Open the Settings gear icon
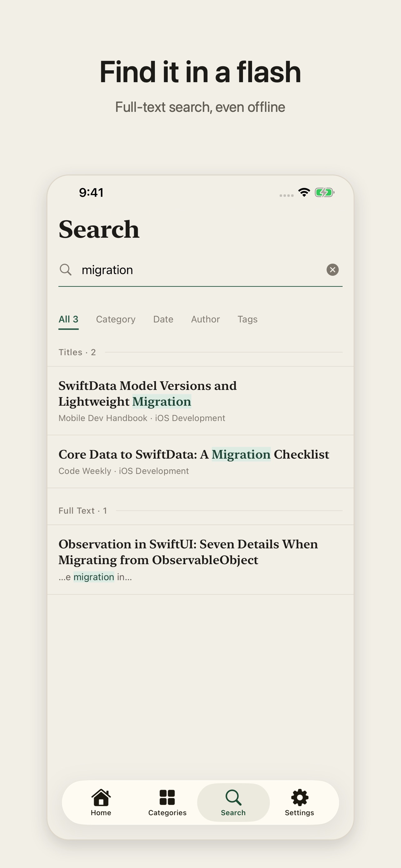The image size is (401, 868). 300,797
